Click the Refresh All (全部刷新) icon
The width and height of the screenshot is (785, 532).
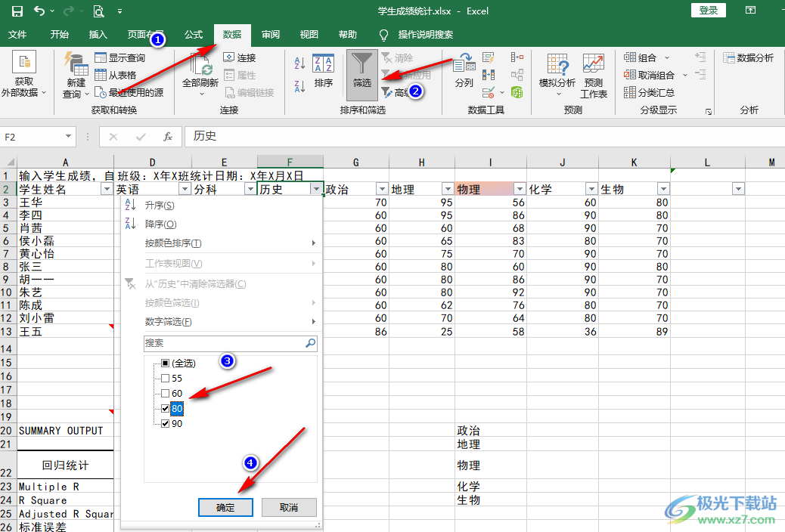click(x=200, y=70)
